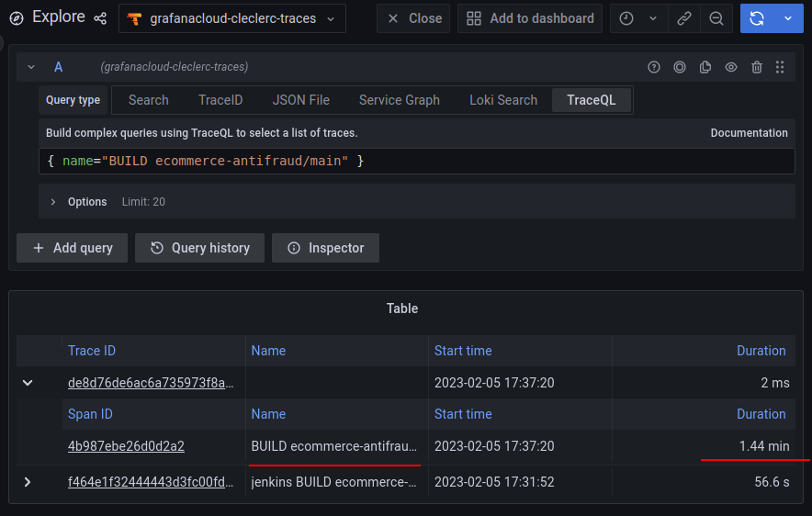The height and width of the screenshot is (516, 812).
Task: Toggle visibility of query A
Action: point(730,67)
